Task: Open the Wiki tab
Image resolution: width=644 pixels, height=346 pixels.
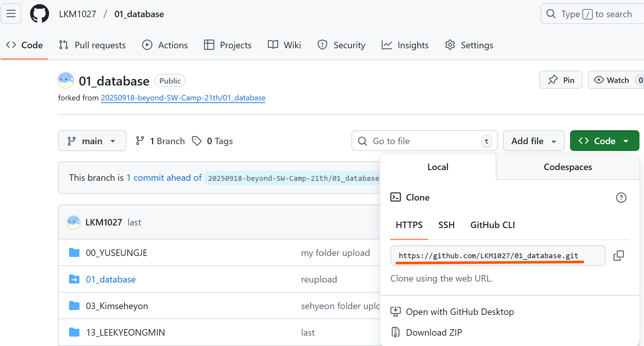Action: pyautogui.click(x=284, y=45)
